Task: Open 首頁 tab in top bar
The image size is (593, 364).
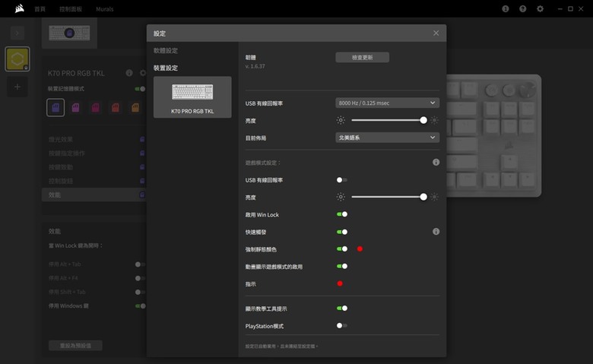Action: pos(40,9)
